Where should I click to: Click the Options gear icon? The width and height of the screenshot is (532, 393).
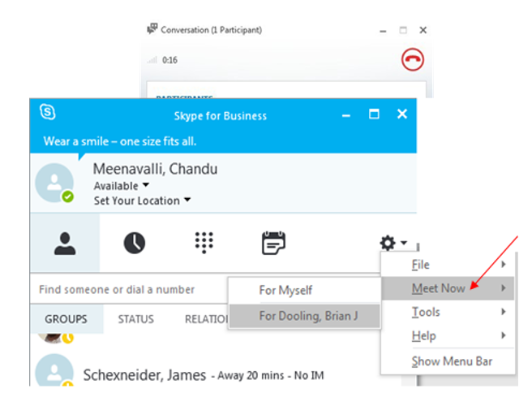pyautogui.click(x=388, y=243)
